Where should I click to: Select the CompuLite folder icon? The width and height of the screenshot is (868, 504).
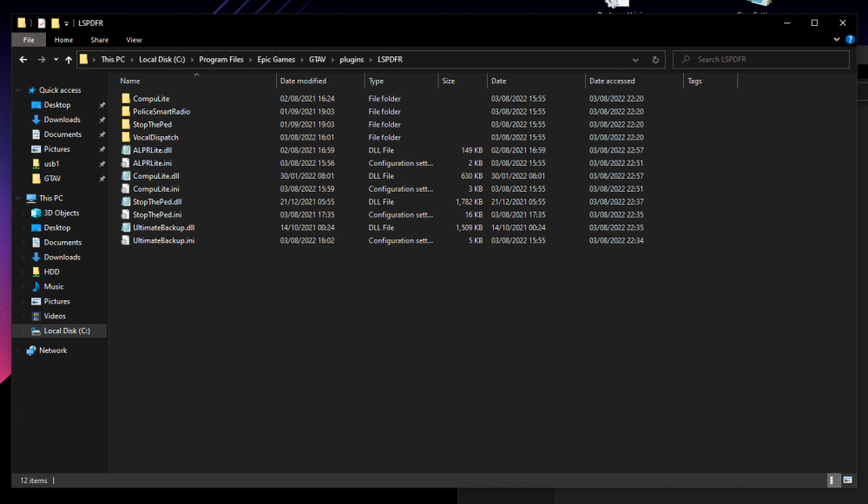click(126, 99)
